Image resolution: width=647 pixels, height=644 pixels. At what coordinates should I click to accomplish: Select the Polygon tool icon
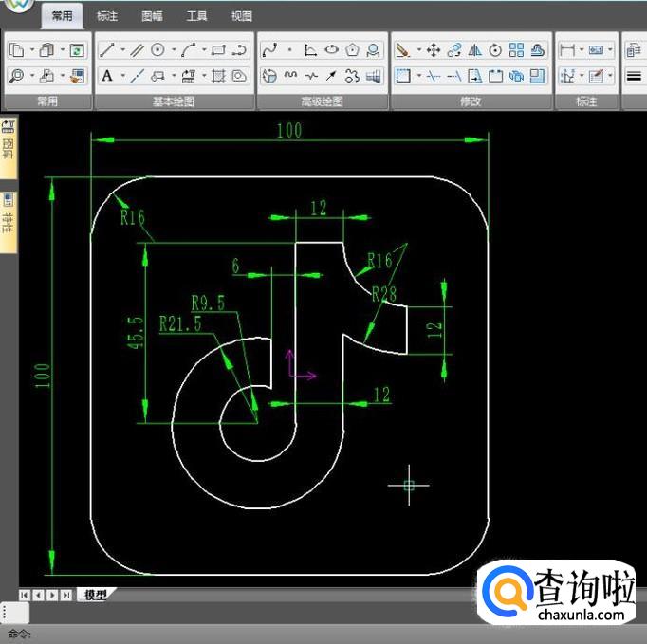tap(353, 50)
